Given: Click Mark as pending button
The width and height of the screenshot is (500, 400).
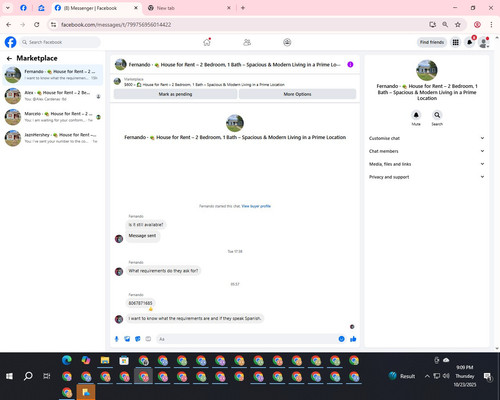Looking at the screenshot, I should pyautogui.click(x=175, y=94).
